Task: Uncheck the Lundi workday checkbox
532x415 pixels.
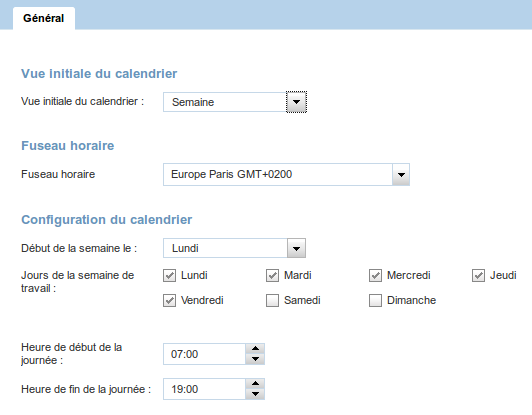Action: click(170, 276)
